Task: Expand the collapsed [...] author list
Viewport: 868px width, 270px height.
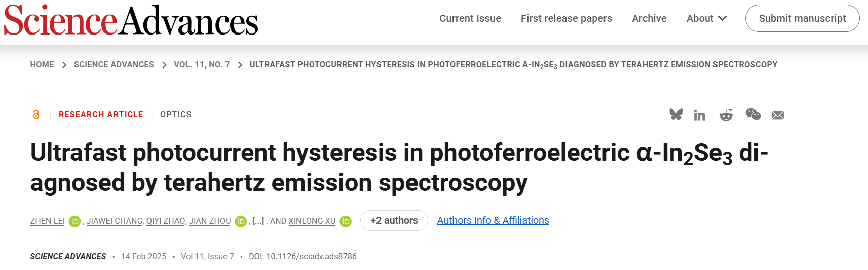Action: point(258,221)
